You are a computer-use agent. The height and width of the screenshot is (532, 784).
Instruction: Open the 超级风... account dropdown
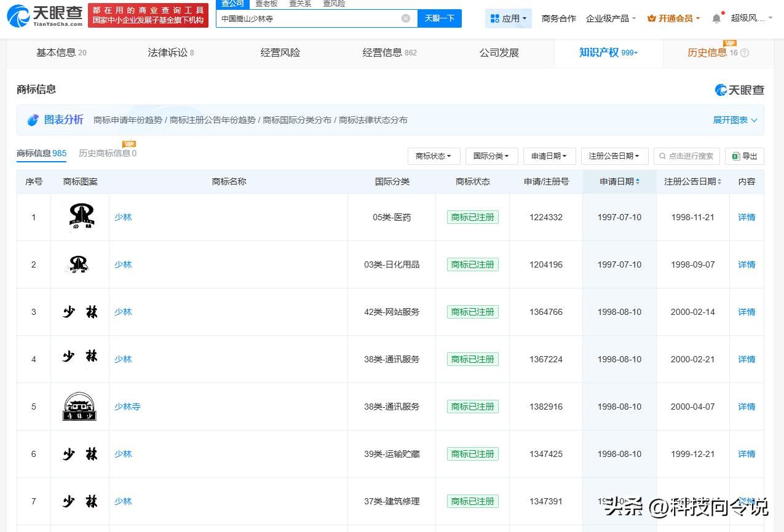click(751, 18)
